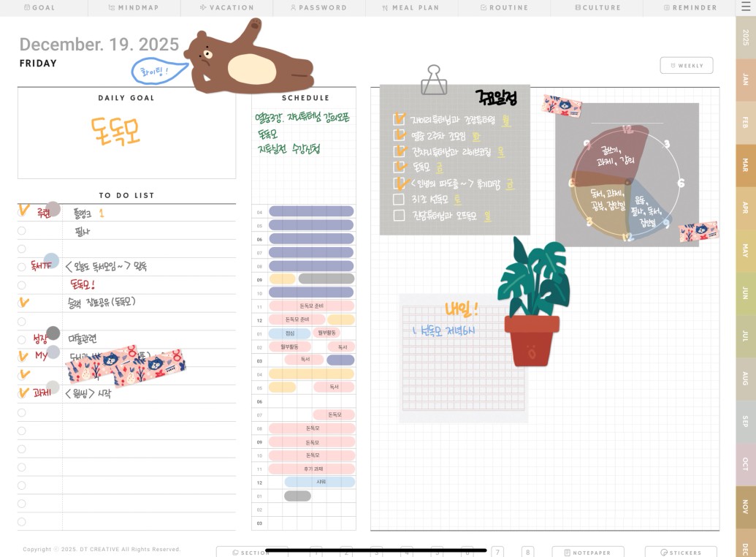Toggle checkbox for 31주 선독모
756x557 pixels.
(399, 200)
